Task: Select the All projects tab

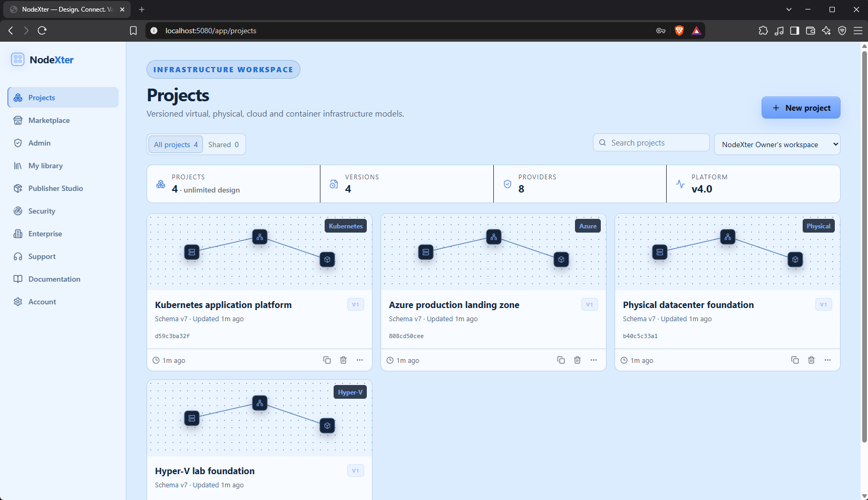Action: [176, 145]
